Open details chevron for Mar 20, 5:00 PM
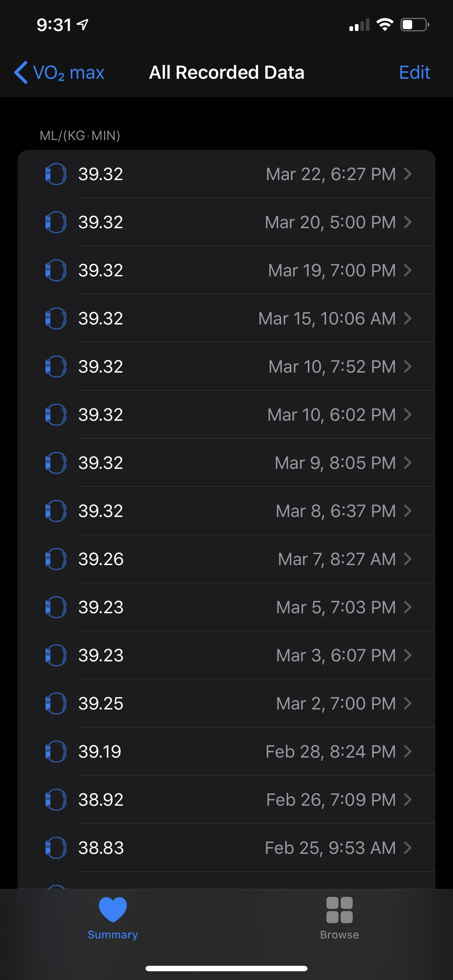The height and width of the screenshot is (980, 453). [x=408, y=222]
